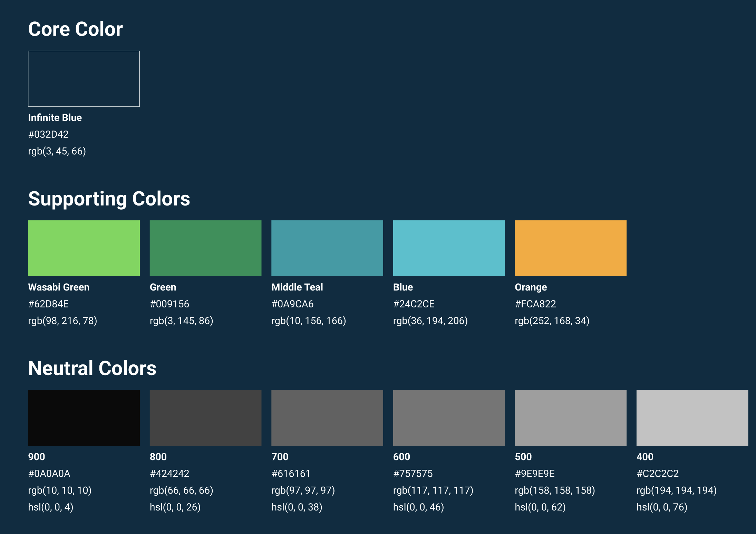Click the Orange color swatch
Viewport: 756px width, 534px height.
coord(571,248)
